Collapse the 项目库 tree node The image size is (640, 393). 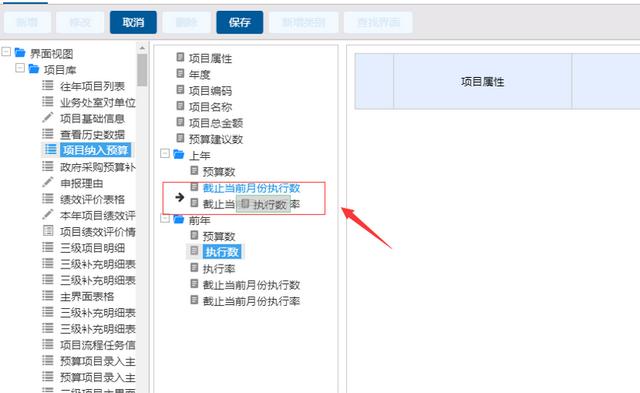pos(20,68)
